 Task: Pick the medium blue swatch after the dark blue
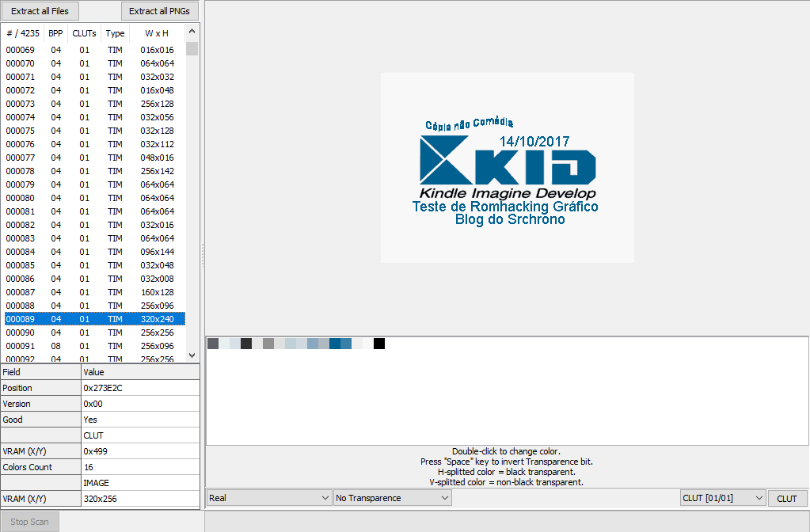pos(346,344)
